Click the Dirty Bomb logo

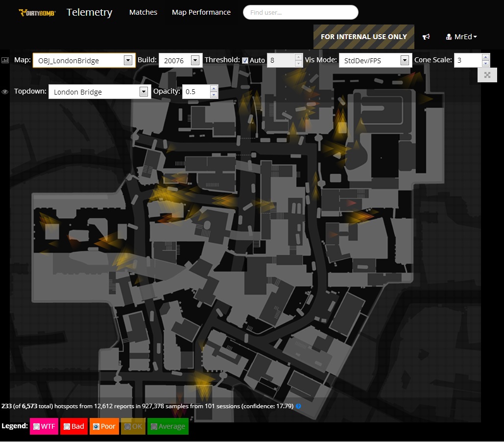pos(37,13)
